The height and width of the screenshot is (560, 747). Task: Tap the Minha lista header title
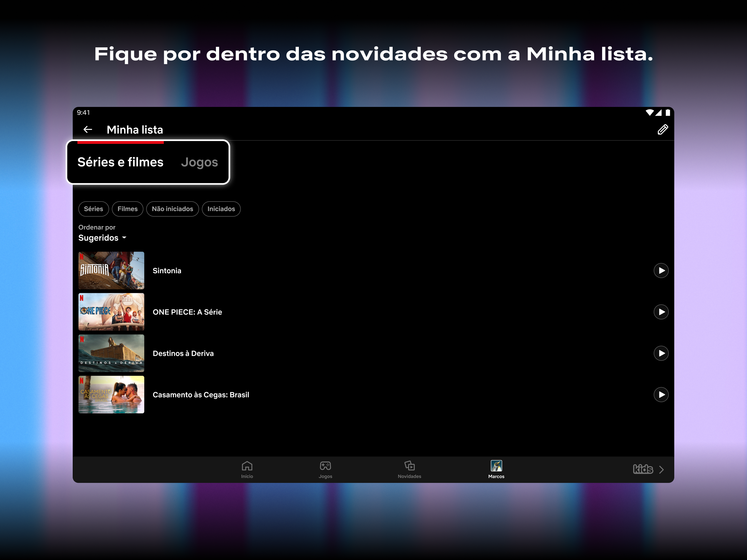point(135,130)
